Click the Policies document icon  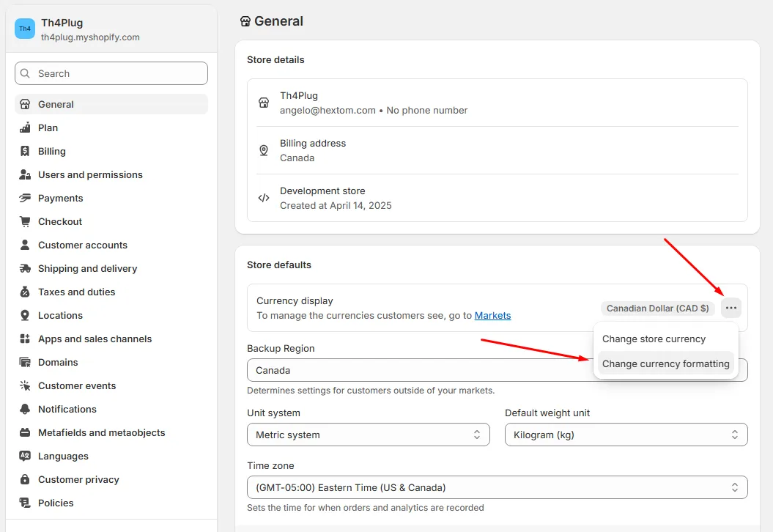(x=25, y=503)
